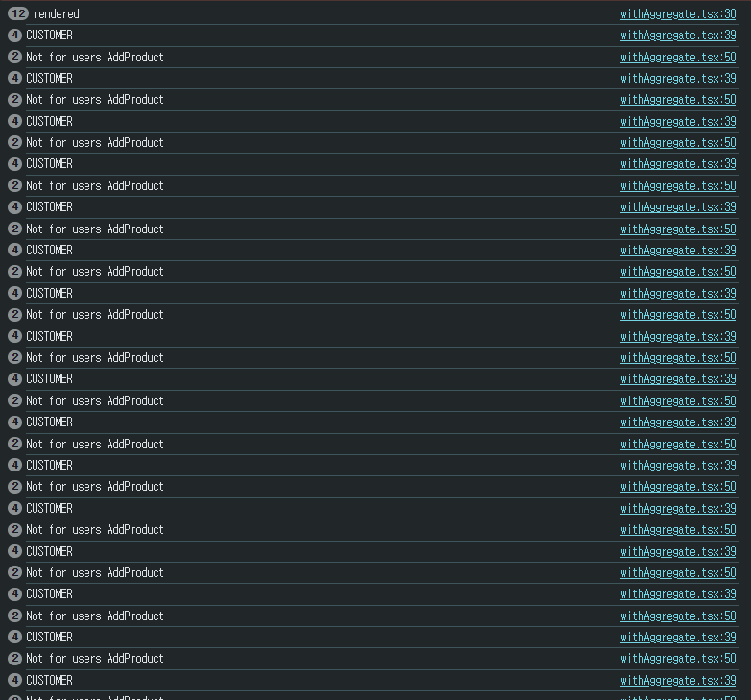751x700 pixels.
Task: Open withAggregate.tsx:39 link of first CUSTOMER entry
Action: pyautogui.click(x=678, y=35)
